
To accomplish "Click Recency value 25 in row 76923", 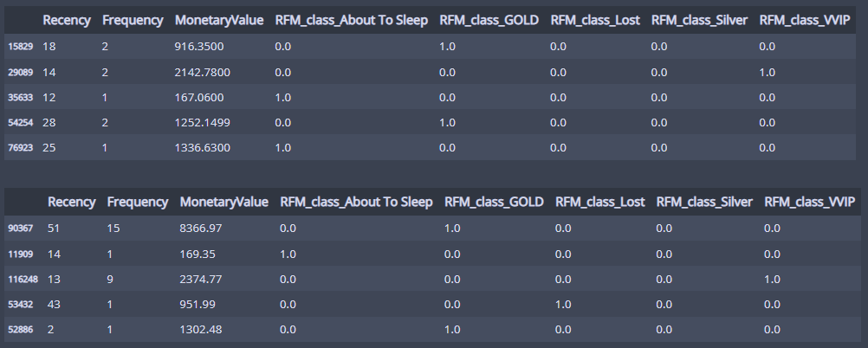I will tap(49, 148).
